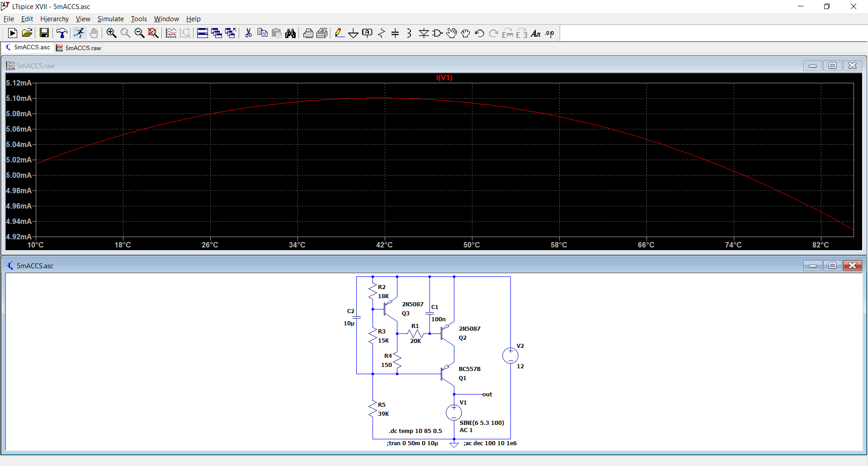The width and height of the screenshot is (868, 466).
Task: Click the Pan magnifier icon
Action: pyautogui.click(x=125, y=33)
